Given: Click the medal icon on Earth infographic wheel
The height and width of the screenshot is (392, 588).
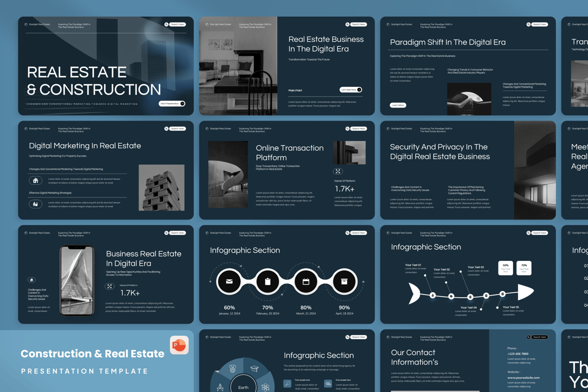Looking at the screenshot, I should pos(233,369).
